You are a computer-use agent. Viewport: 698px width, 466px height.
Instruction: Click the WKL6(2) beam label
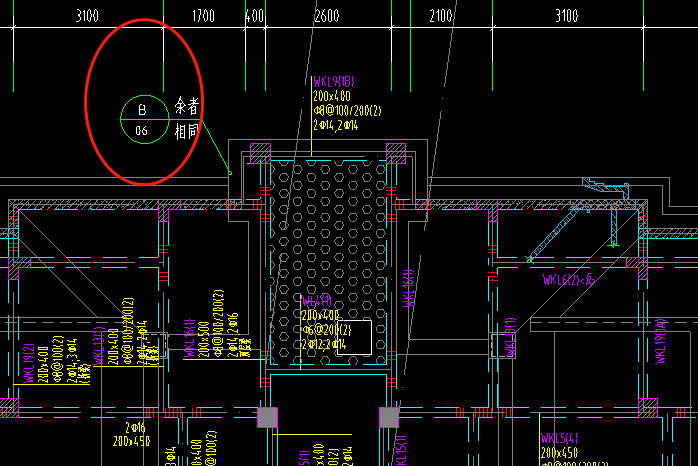click(x=569, y=280)
